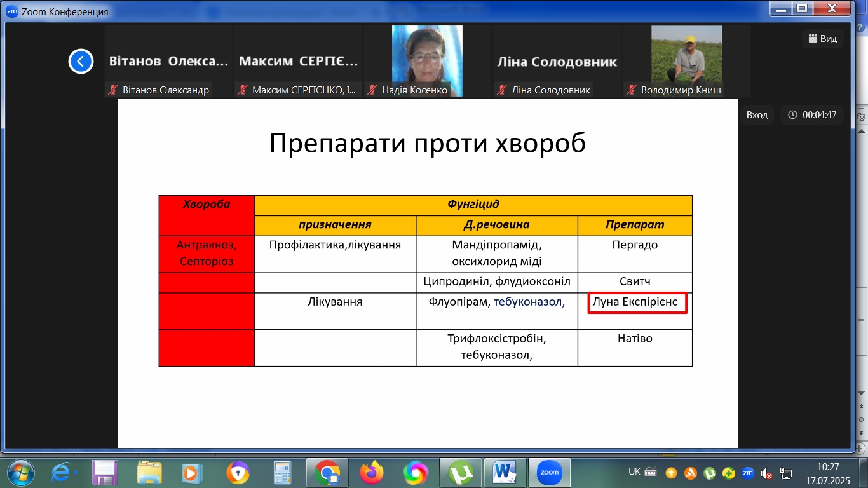Viewport: 868px width, 488px height.
Task: Click slide title Препарати проти хвороб
Action: (428, 143)
